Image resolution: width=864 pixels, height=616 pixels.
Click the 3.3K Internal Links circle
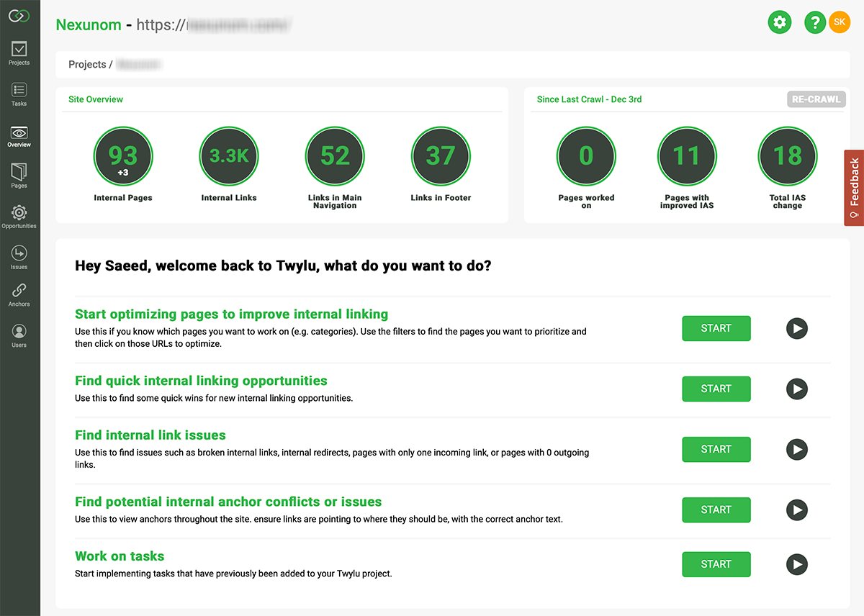229,156
